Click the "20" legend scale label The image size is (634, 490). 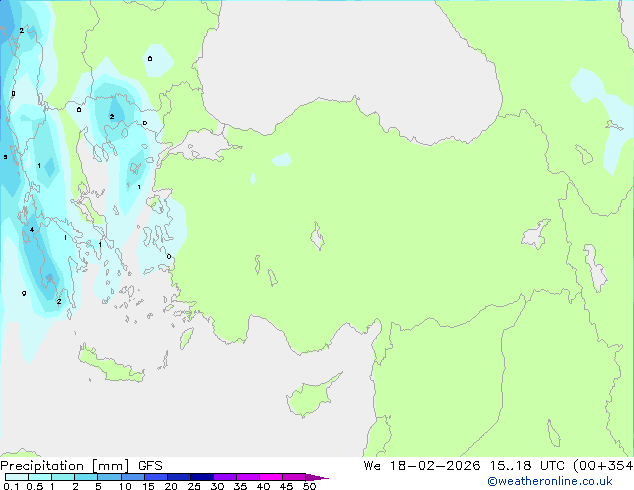[171, 486]
